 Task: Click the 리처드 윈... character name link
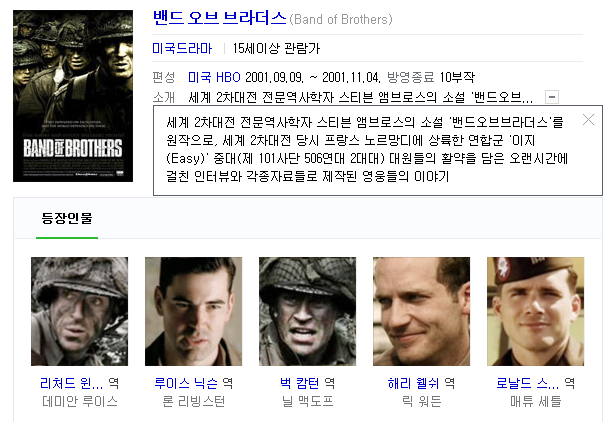[x=72, y=383]
